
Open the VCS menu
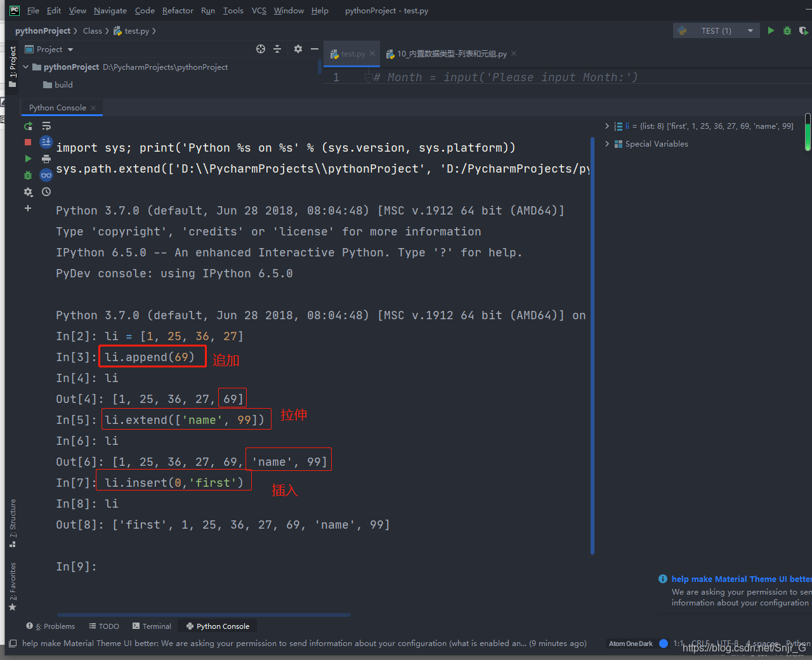tap(259, 11)
